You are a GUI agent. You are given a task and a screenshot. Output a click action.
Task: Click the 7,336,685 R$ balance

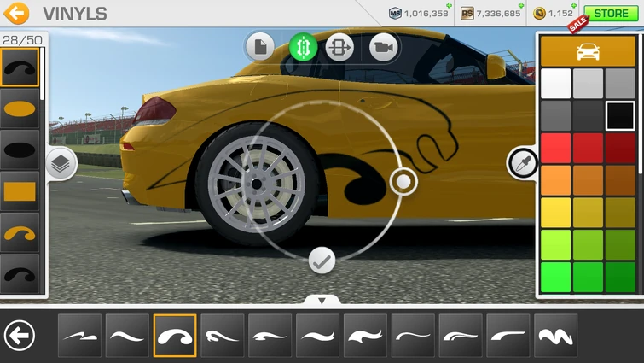point(498,14)
